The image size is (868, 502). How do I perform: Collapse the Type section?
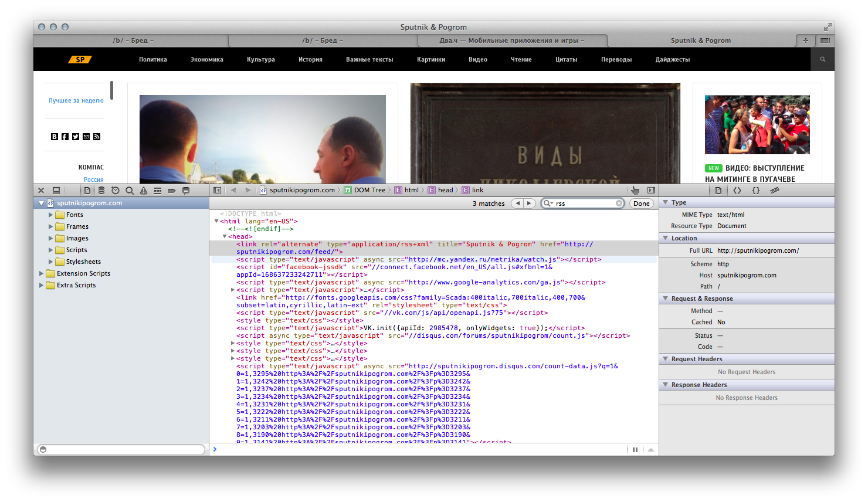pos(665,202)
